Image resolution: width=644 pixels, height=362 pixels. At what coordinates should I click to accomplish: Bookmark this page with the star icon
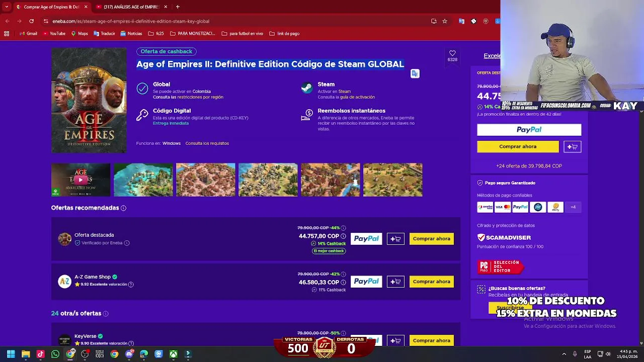(x=445, y=21)
